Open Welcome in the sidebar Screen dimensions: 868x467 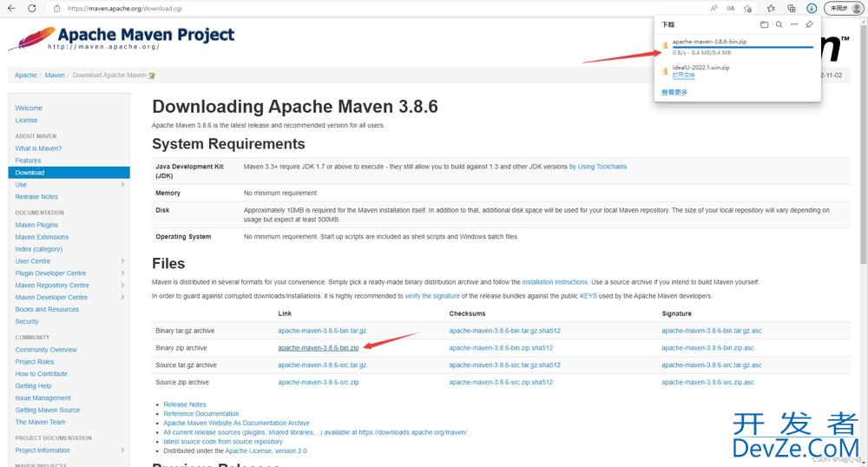click(29, 108)
